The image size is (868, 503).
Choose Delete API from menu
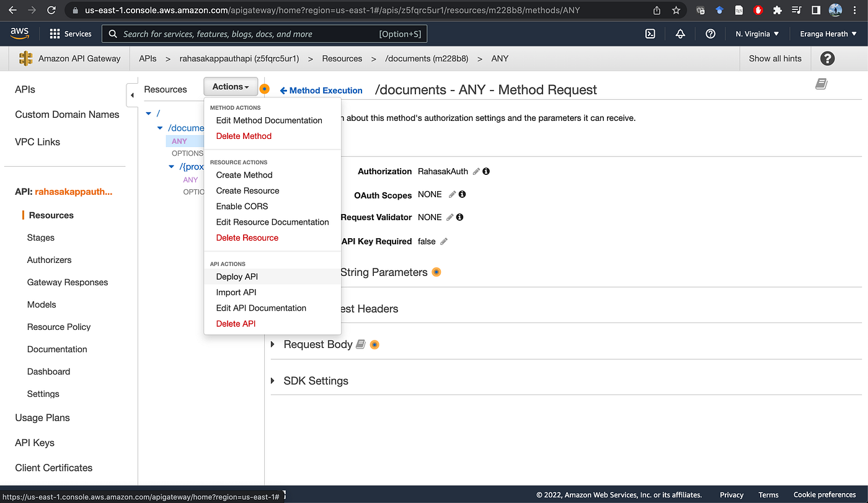(x=236, y=324)
